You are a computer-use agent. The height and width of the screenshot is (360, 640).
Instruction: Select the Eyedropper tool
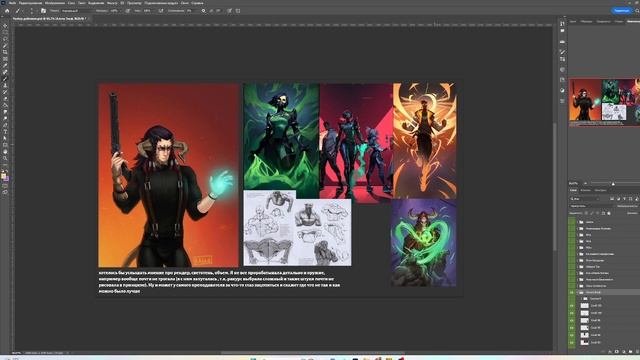5,65
